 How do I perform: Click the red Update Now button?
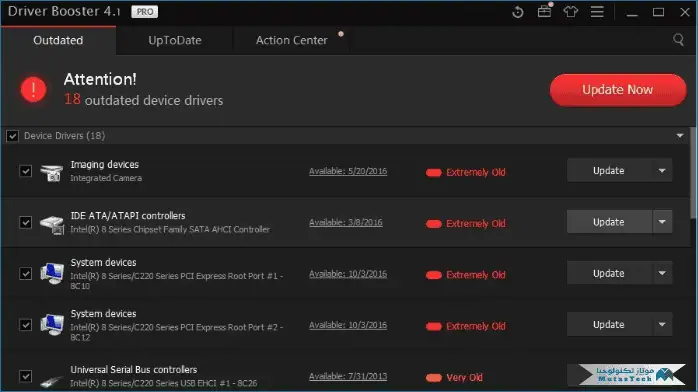617,90
